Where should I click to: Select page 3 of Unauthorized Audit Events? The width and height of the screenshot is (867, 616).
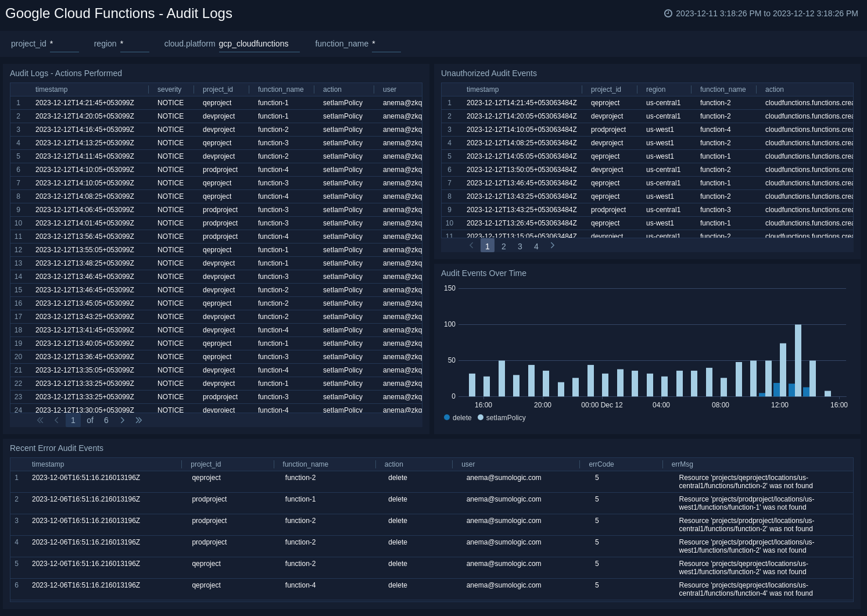(520, 246)
